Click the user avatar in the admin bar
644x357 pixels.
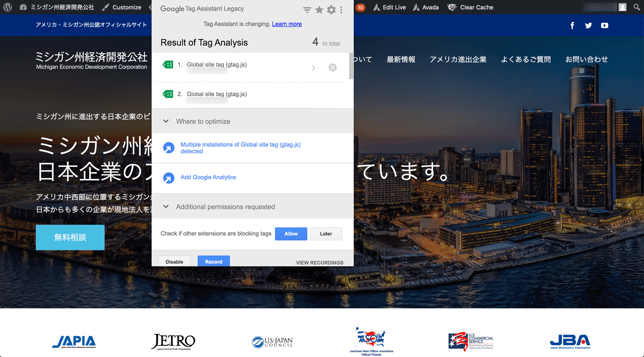point(622,7)
